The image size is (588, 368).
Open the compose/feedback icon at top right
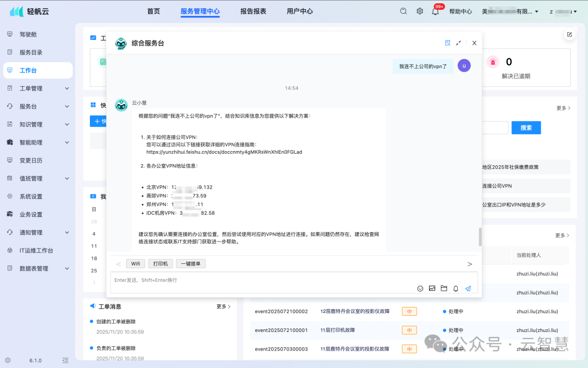(x=569, y=34)
